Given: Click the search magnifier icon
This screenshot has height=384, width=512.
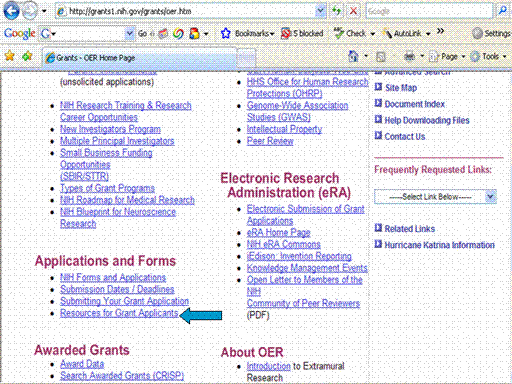Looking at the screenshot, I should tap(502, 11).
